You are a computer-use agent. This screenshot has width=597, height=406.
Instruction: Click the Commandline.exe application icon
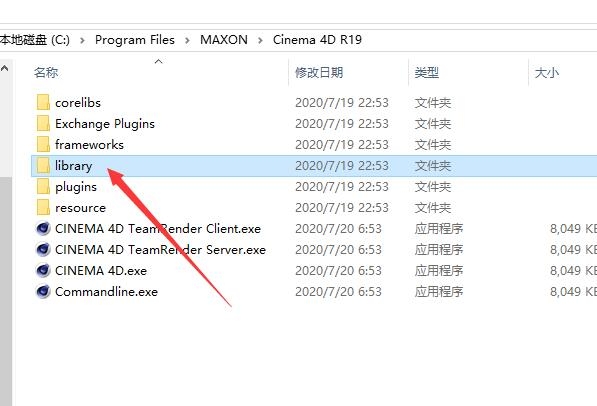click(43, 291)
